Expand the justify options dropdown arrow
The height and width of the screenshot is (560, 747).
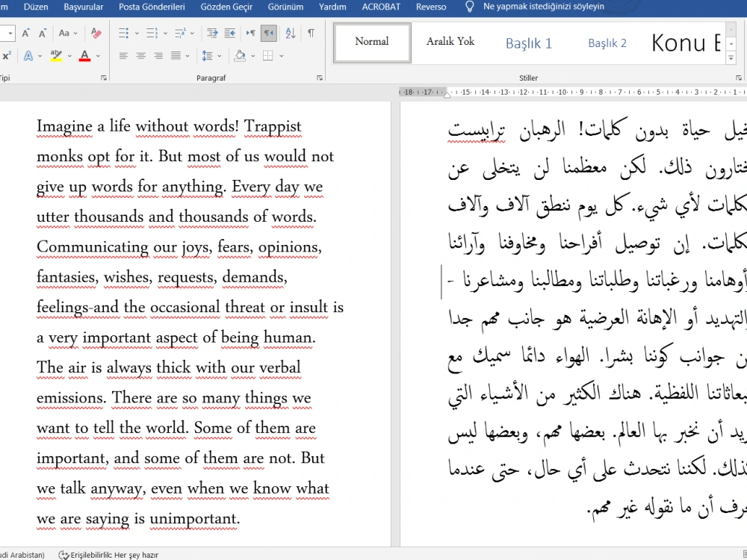(187, 56)
